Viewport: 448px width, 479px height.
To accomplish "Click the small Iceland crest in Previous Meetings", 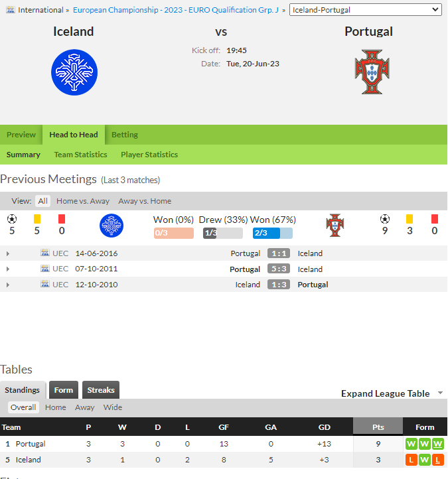I will (x=112, y=226).
